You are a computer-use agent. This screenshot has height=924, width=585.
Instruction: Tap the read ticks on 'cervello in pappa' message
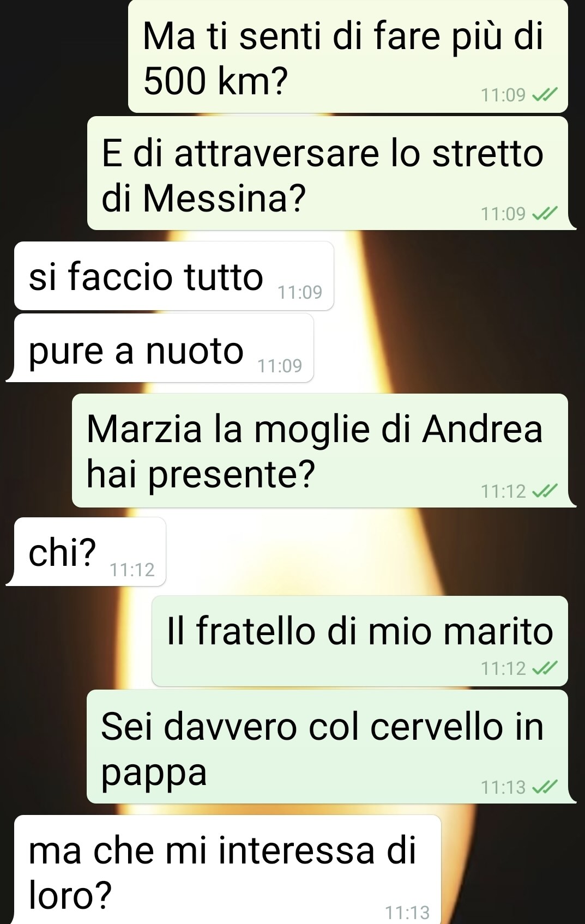544,787
